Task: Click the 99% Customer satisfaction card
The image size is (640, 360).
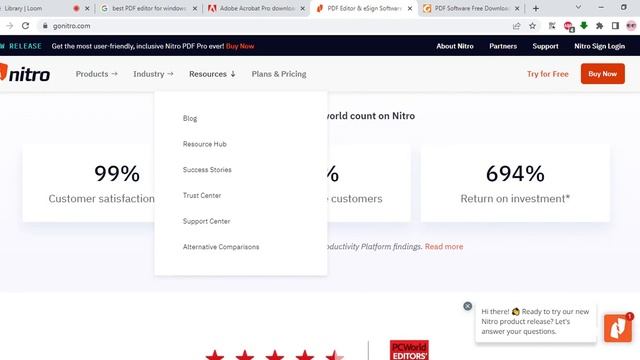Action: point(89,183)
